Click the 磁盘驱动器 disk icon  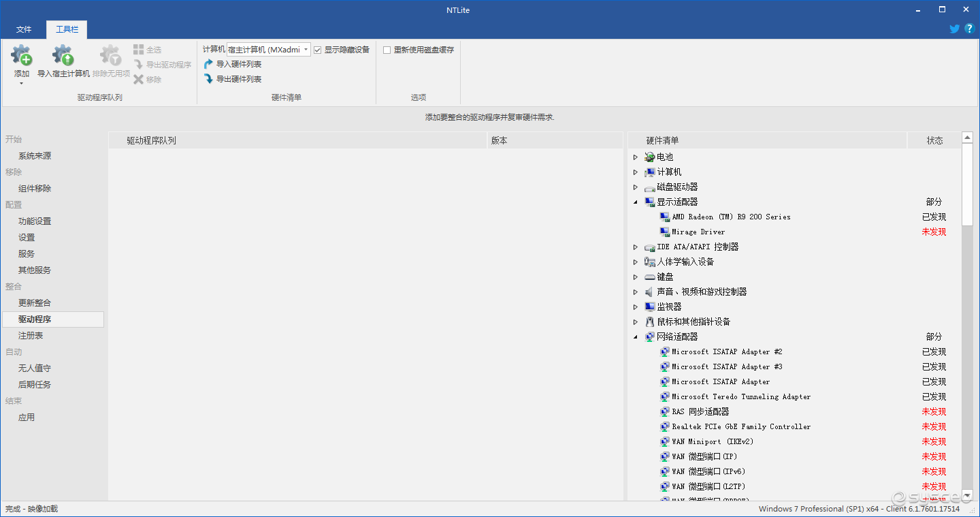click(650, 187)
